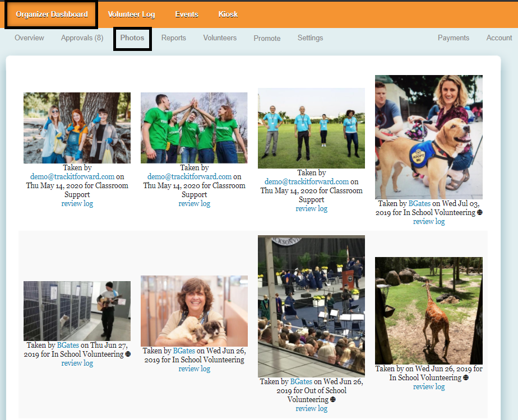The width and height of the screenshot is (518, 420).
Task: Open the Settings submenu item
Action: pos(310,38)
